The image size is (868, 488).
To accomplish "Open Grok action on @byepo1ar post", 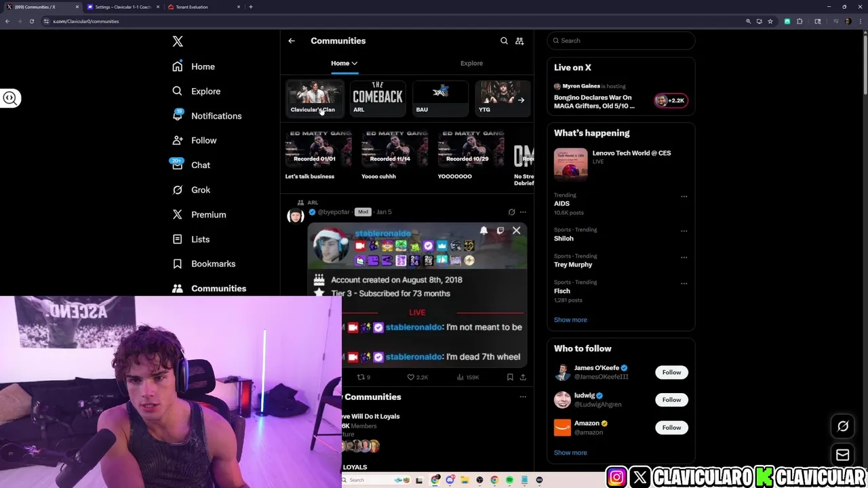I will tap(511, 212).
